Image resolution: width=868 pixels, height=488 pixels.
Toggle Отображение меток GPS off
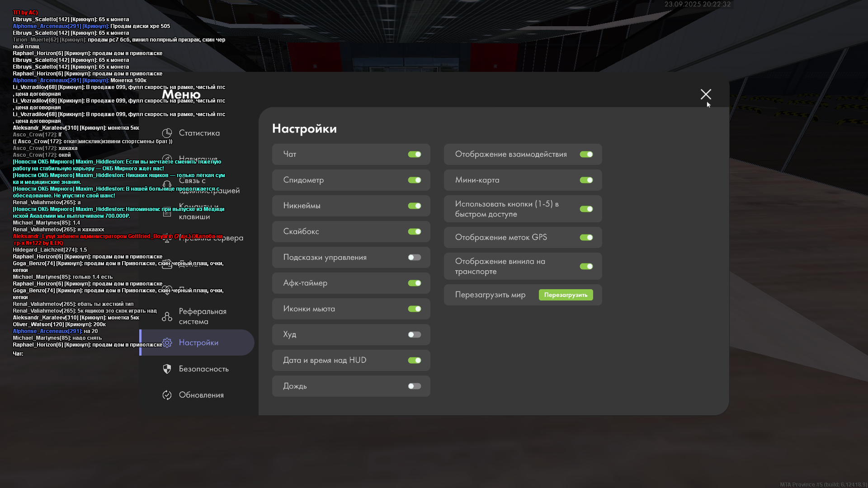click(586, 238)
